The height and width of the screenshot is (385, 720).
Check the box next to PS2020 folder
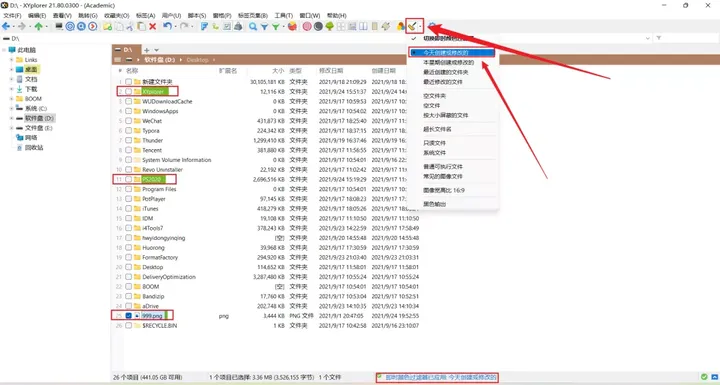click(x=129, y=179)
